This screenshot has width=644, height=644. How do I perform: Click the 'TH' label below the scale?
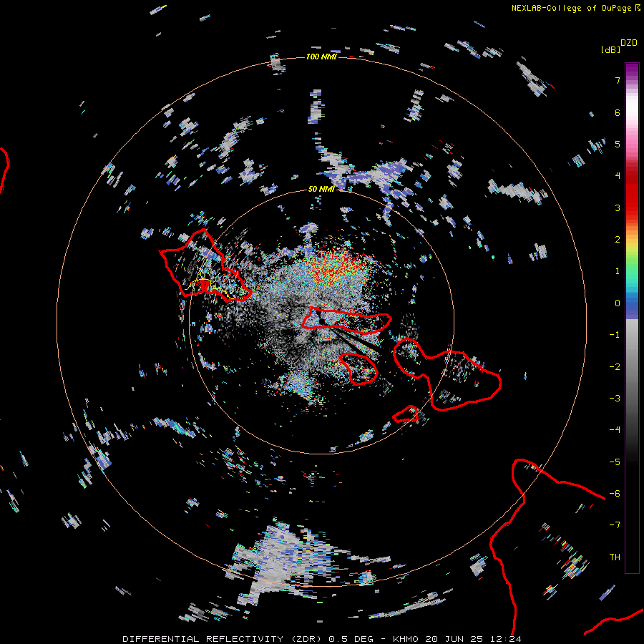(615, 557)
